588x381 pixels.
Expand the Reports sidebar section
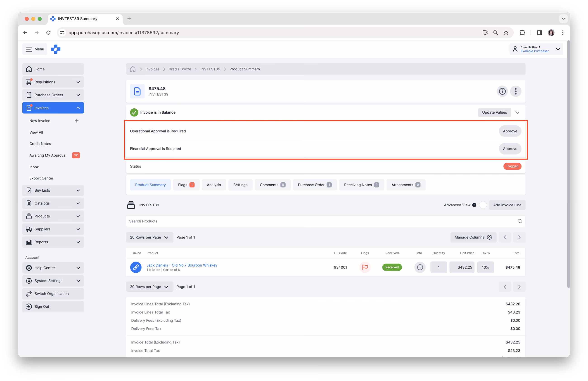53,242
